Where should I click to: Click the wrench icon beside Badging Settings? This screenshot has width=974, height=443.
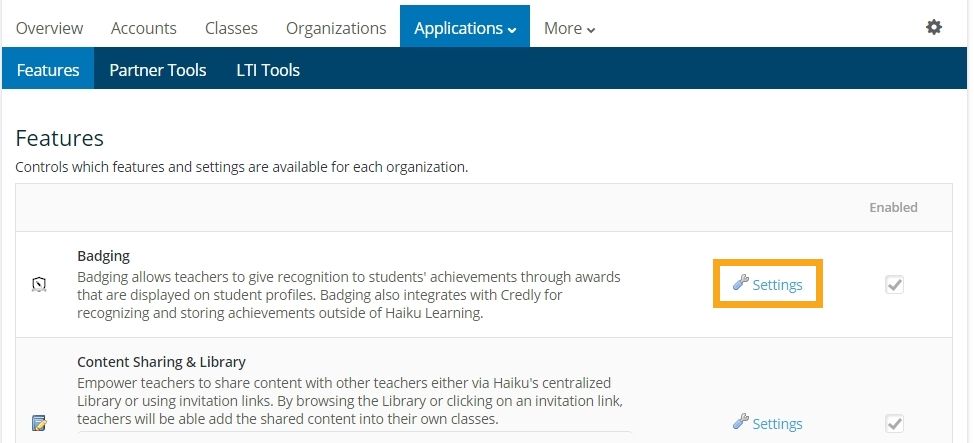point(740,284)
